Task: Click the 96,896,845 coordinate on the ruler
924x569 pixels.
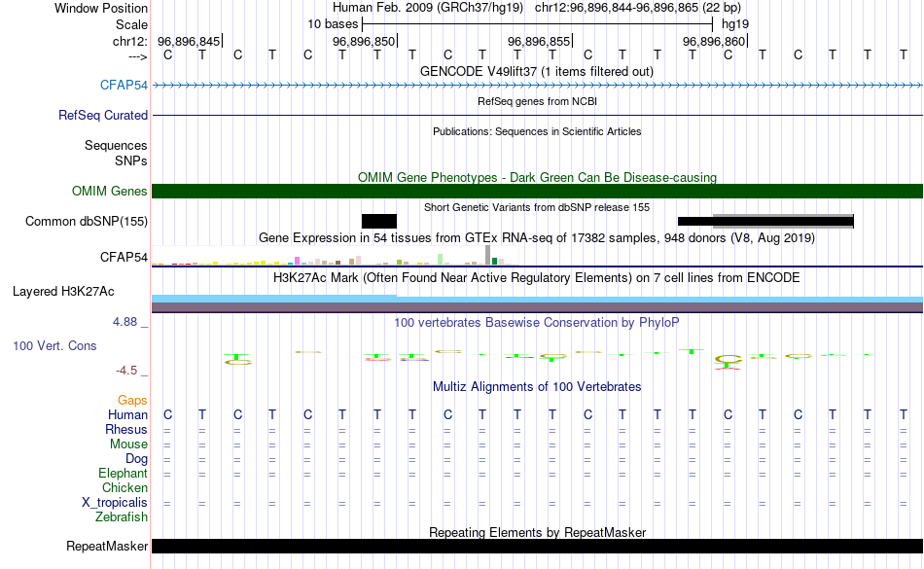Action: point(189,41)
